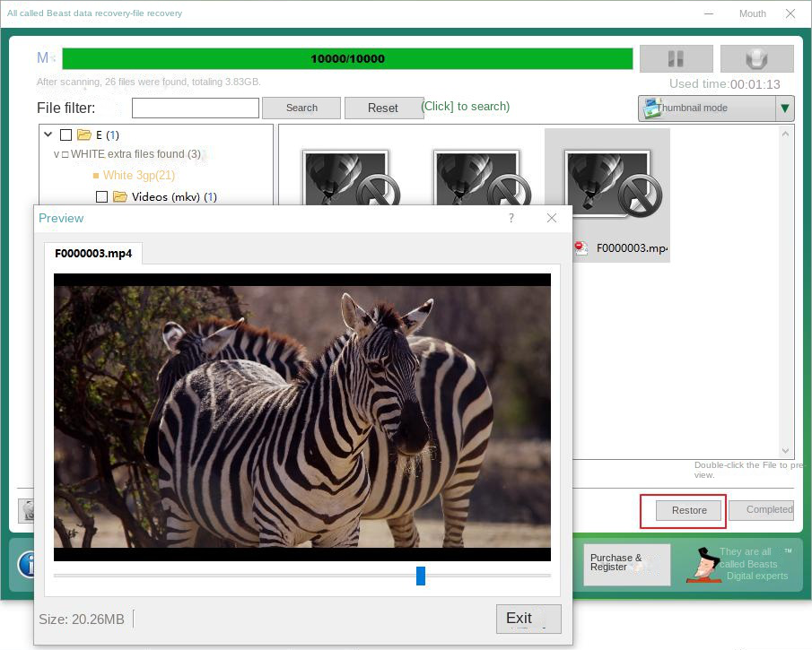The image size is (812, 650).
Task: Click the Pause scan icon
Action: (x=676, y=58)
